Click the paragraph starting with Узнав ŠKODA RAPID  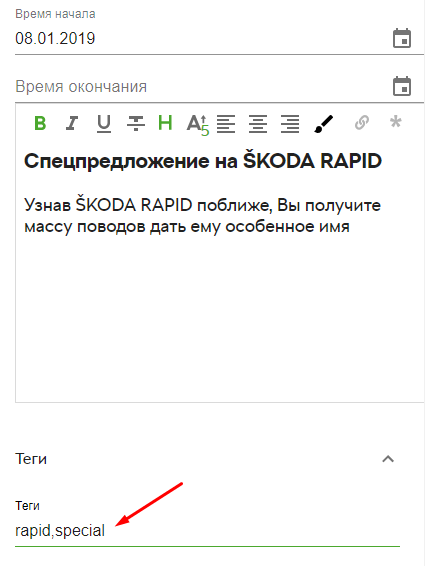coord(202,216)
